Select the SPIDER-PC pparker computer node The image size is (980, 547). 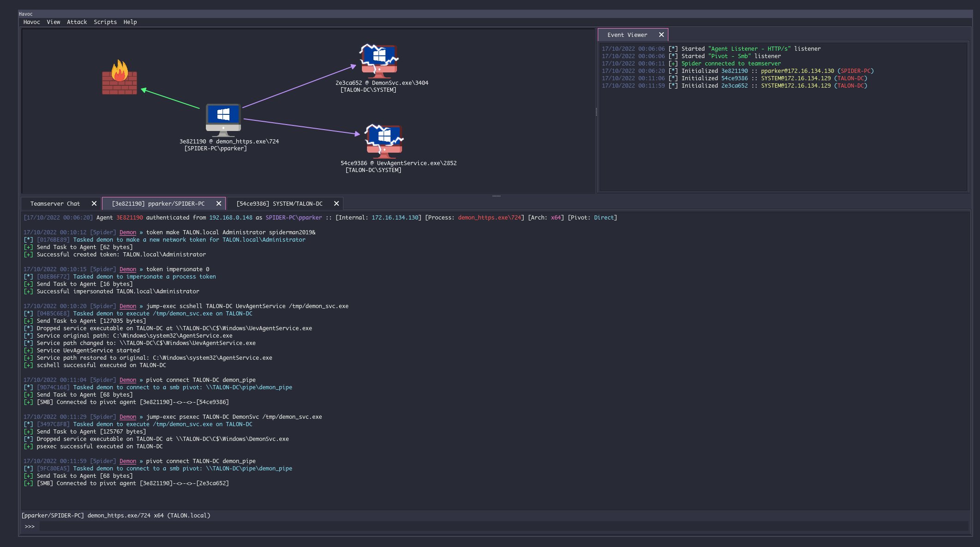point(223,119)
